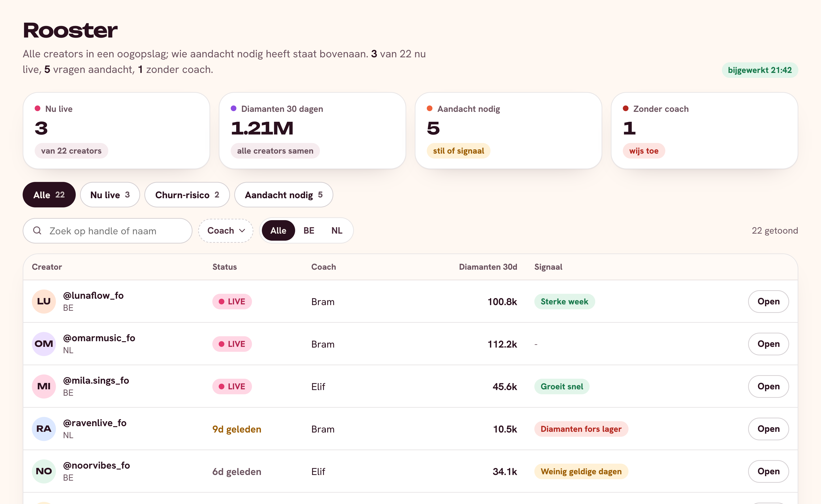Viewport: 821px width, 504px height.
Task: Click the RA avatar for @ravenlive_fo
Action: click(44, 429)
